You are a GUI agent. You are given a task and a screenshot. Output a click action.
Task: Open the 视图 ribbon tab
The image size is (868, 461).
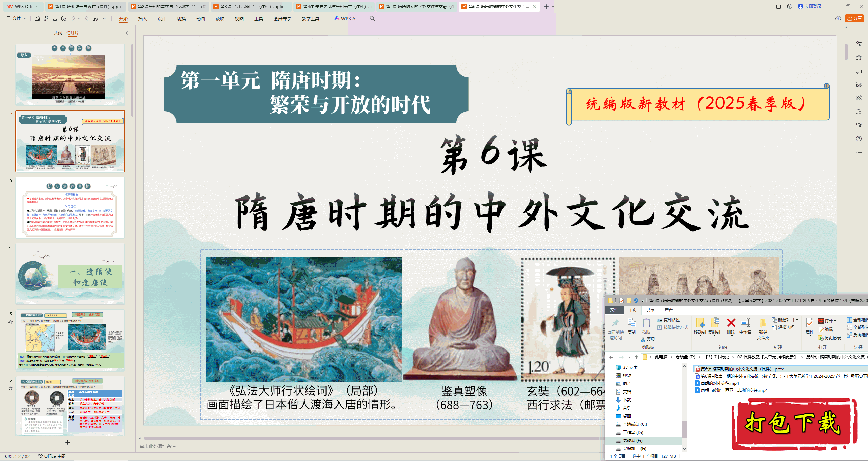pyautogui.click(x=239, y=19)
